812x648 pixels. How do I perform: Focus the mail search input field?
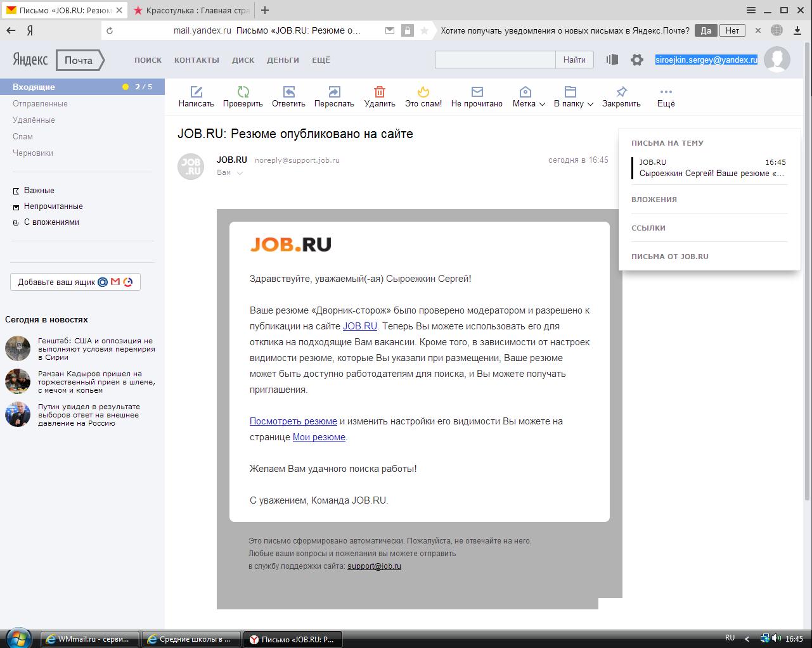click(x=495, y=60)
